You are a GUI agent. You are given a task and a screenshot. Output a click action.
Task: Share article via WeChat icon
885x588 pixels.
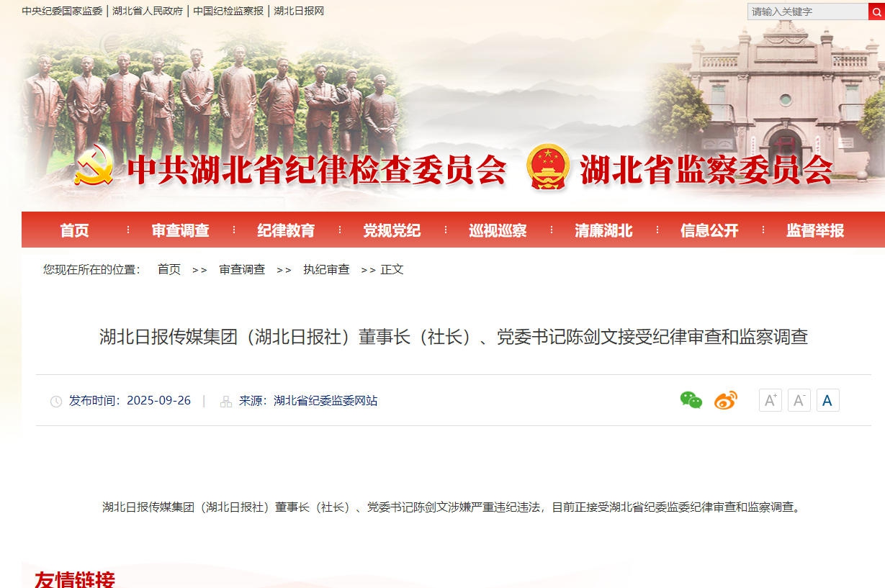pos(691,400)
